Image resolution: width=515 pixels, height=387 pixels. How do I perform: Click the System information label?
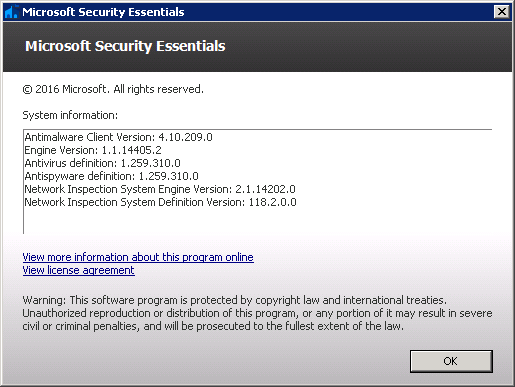pyautogui.click(x=70, y=115)
